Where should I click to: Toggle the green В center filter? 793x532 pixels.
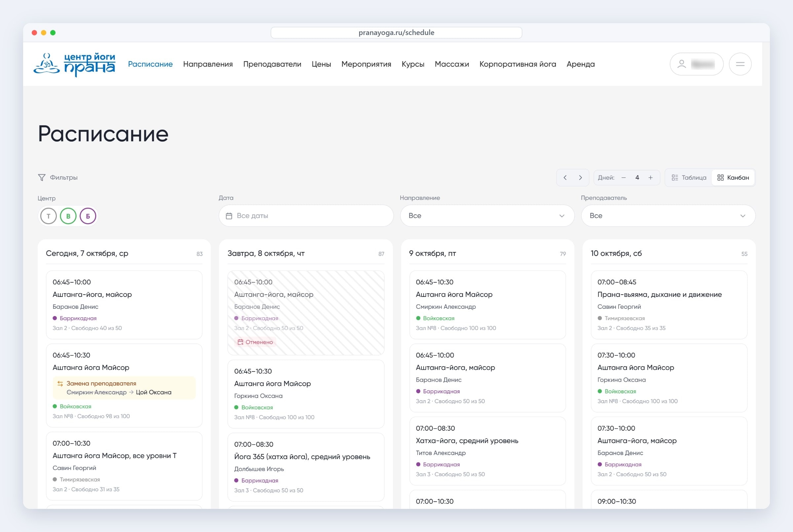pyautogui.click(x=68, y=216)
